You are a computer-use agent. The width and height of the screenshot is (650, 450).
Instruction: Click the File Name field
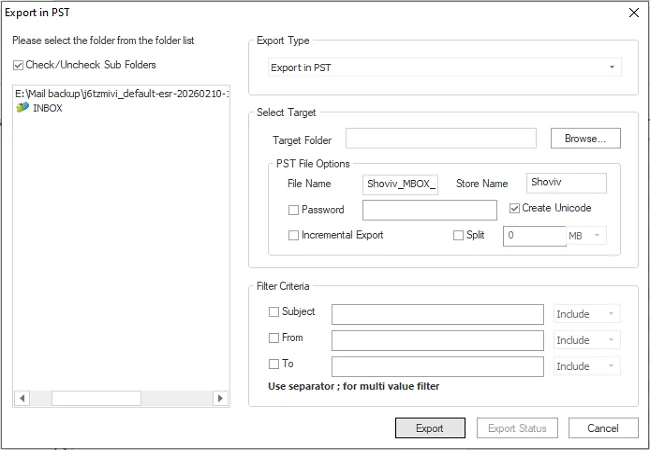coord(400,184)
